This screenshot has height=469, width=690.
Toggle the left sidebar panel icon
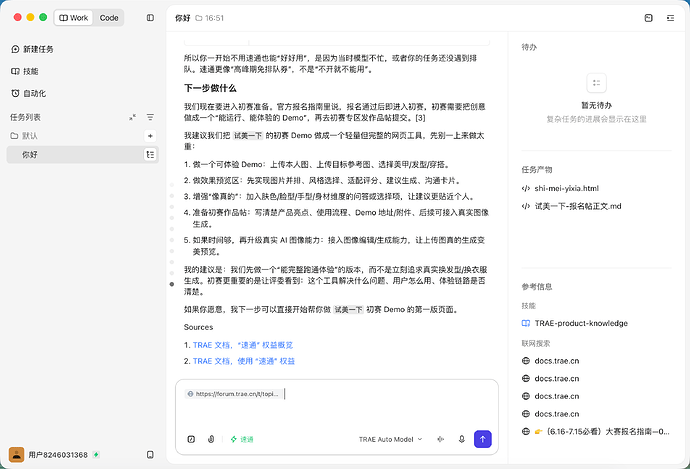click(150, 18)
